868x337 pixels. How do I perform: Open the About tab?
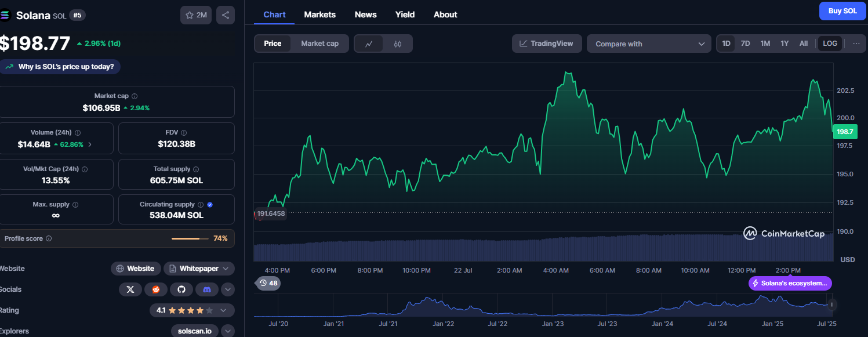click(445, 15)
